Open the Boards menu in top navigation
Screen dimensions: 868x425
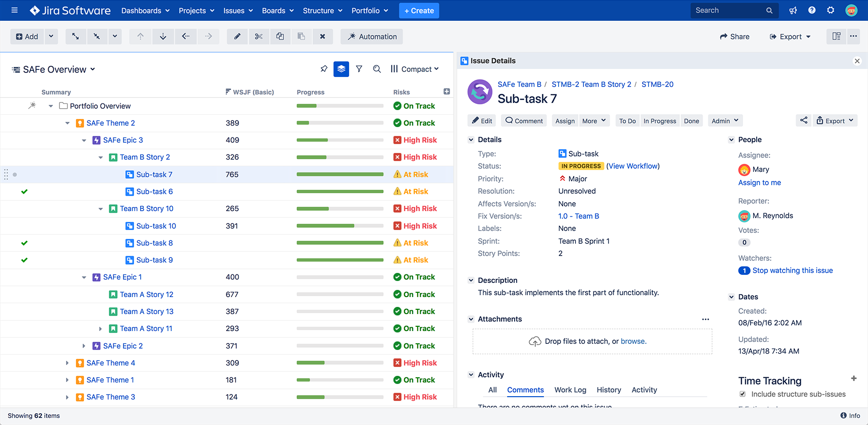(x=277, y=10)
